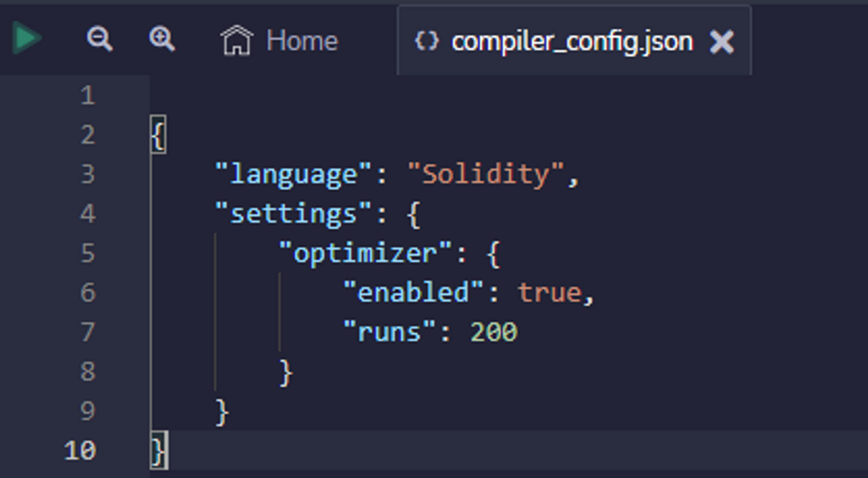Click the house icon on Home tab
This screenshot has width=868, height=478.
[237, 40]
